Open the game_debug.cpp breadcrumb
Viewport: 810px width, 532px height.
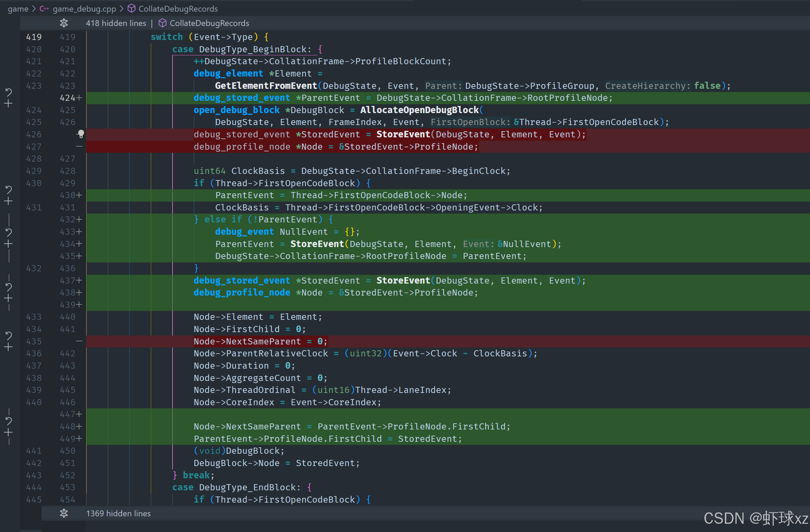tap(84, 9)
